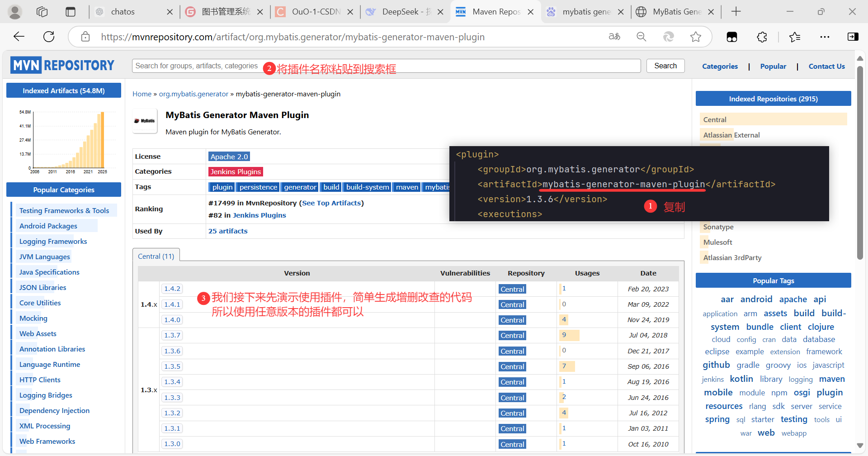The image size is (868, 456).
Task: Reload the page with refresh icon
Action: click(x=49, y=37)
